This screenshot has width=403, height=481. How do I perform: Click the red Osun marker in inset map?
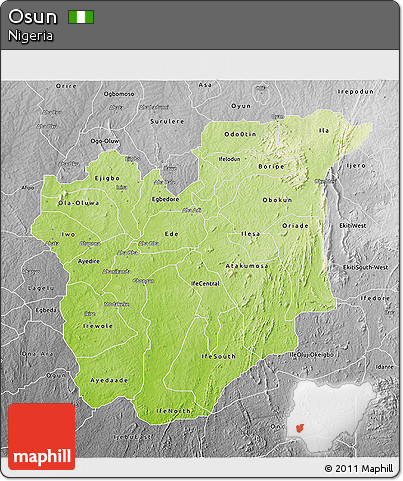tap(300, 428)
